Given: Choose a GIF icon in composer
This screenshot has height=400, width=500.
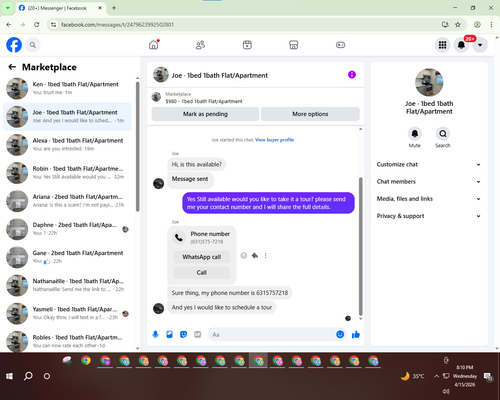Looking at the screenshot, I should [198, 334].
